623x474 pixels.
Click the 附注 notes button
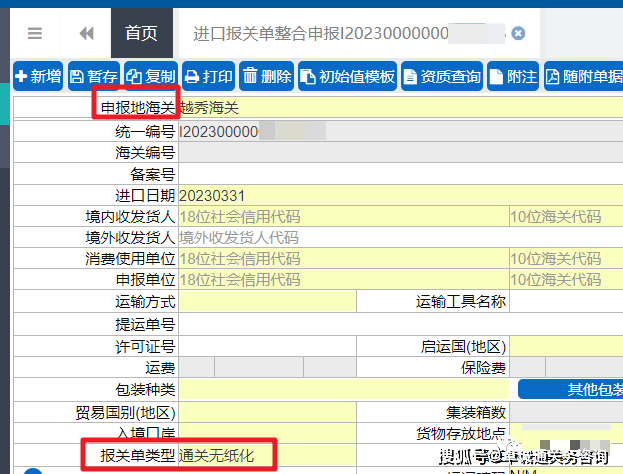click(512, 76)
